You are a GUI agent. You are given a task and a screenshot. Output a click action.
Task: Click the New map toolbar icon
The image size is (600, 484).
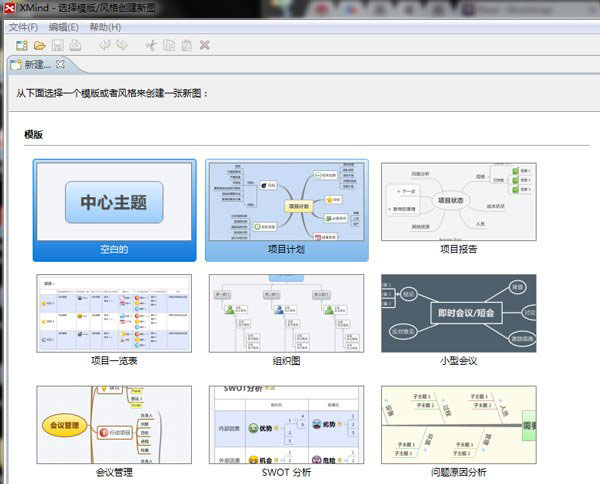21,45
